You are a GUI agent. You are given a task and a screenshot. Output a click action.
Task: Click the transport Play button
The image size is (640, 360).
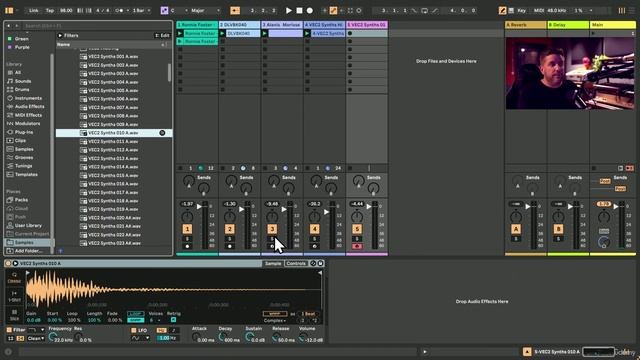coord(289,10)
